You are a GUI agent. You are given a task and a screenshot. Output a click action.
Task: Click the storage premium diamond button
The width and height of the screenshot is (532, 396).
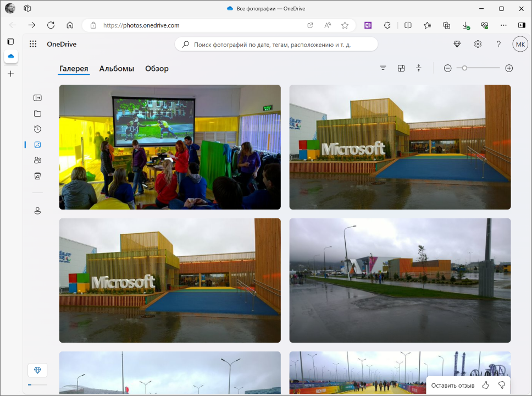tap(37, 370)
